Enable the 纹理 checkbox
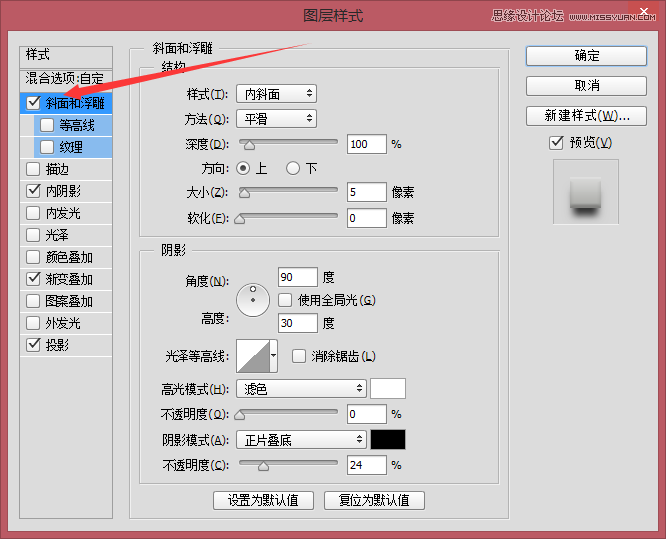This screenshot has height=539, width=666. pos(47,147)
